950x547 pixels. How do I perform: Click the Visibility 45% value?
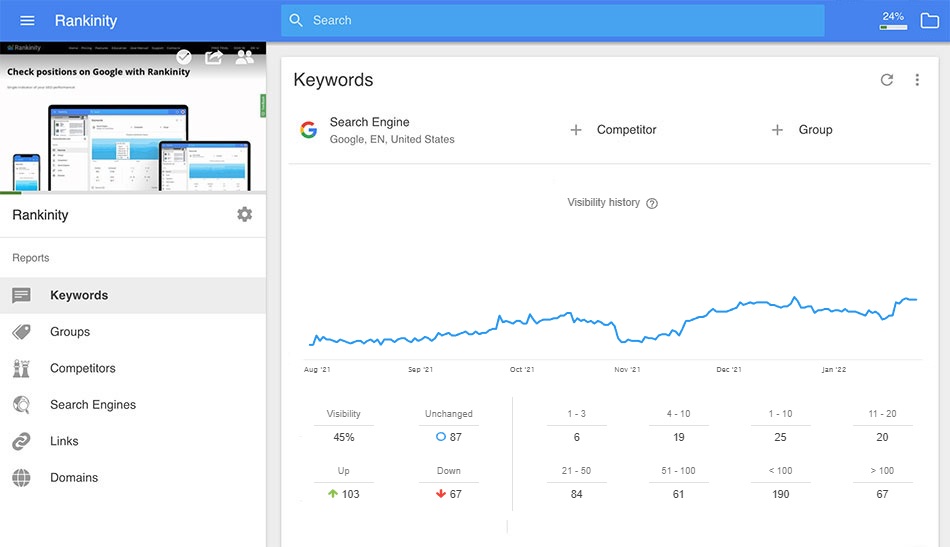coord(344,437)
